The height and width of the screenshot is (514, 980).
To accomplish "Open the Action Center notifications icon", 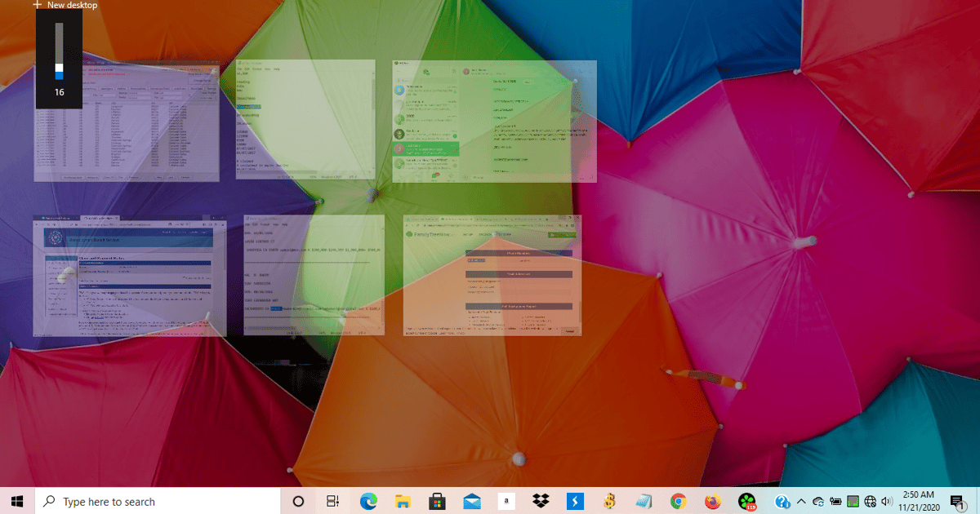I will pyautogui.click(x=958, y=501).
